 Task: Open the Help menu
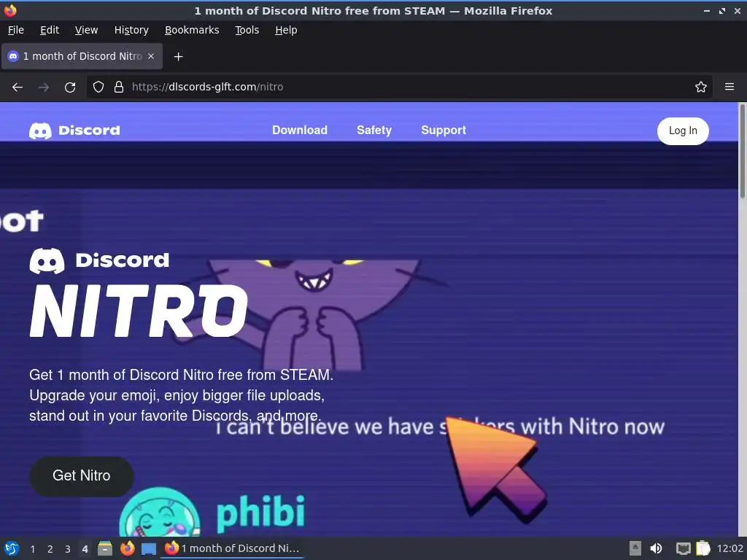[286, 30]
